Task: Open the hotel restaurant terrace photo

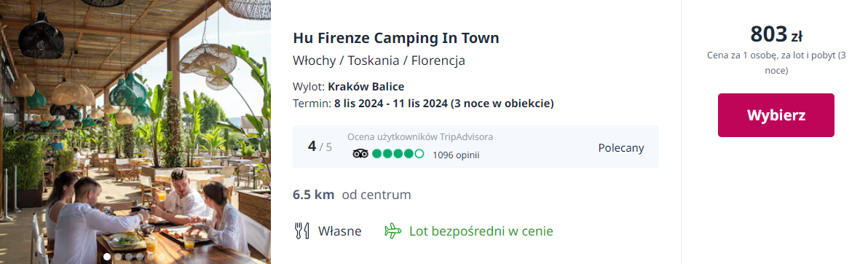Action: pyautogui.click(x=135, y=132)
